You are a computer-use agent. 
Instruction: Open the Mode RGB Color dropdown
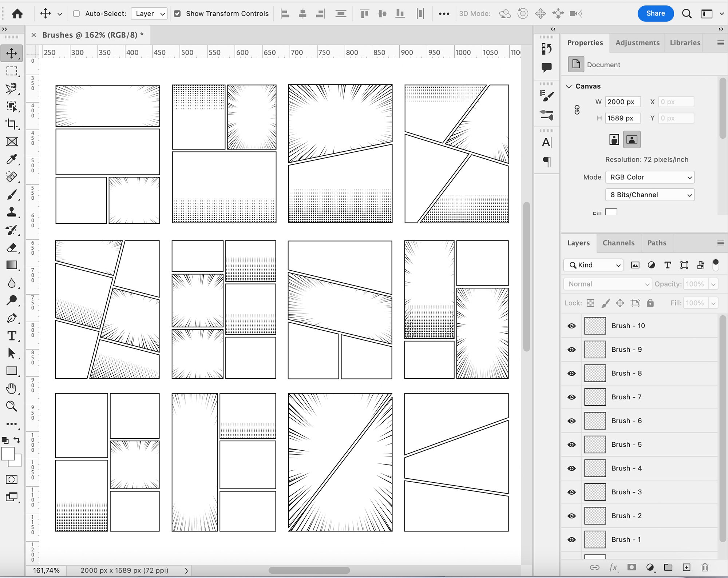click(x=650, y=177)
